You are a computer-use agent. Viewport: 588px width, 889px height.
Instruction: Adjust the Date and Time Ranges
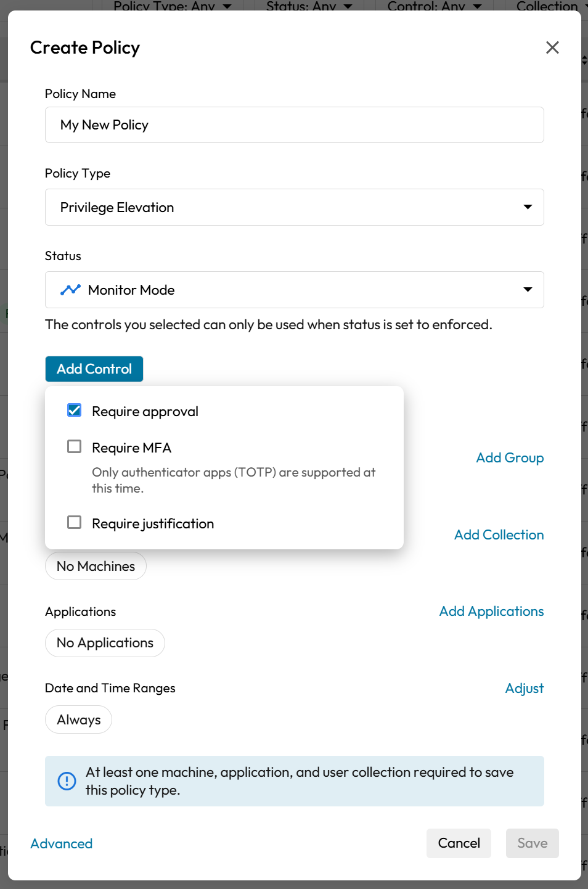point(524,688)
